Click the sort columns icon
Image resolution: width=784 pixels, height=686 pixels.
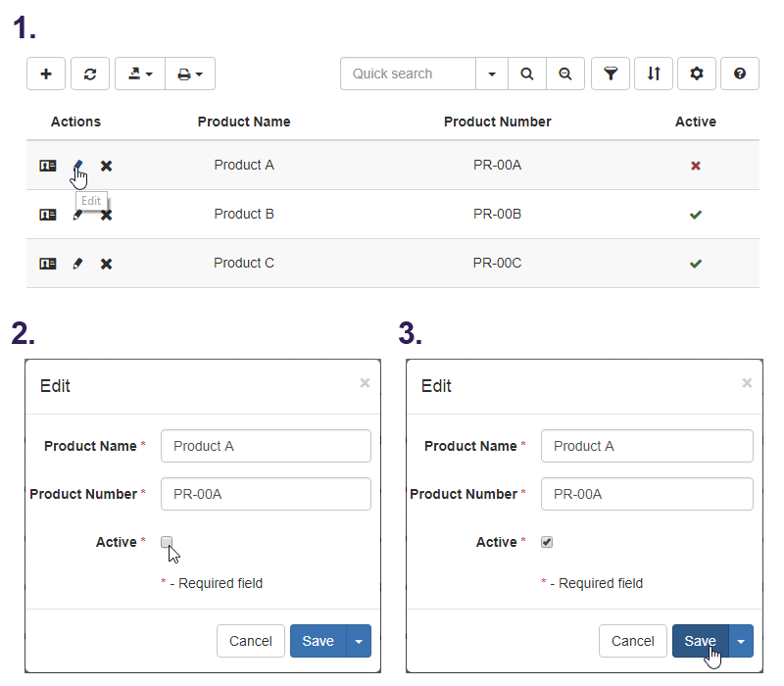(654, 73)
